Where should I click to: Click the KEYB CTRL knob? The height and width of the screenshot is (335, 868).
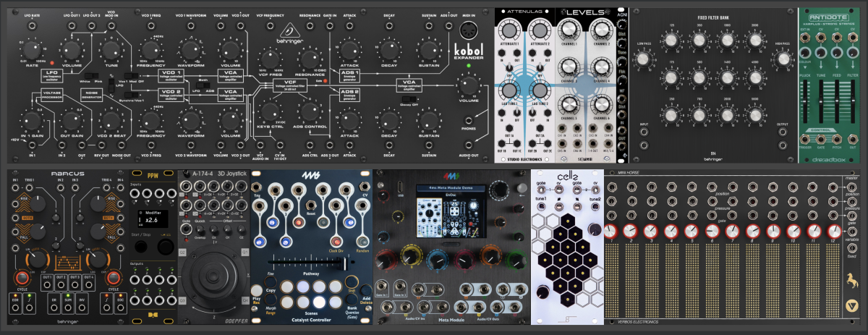(x=271, y=111)
